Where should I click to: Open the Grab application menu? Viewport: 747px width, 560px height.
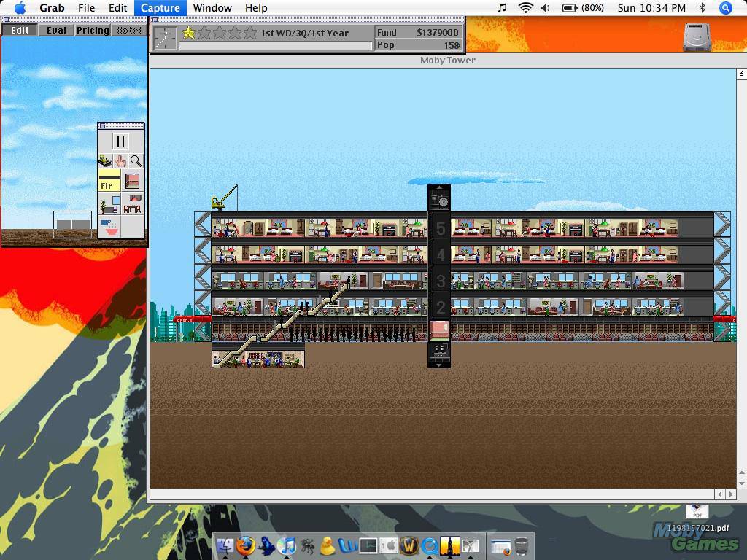52,7
